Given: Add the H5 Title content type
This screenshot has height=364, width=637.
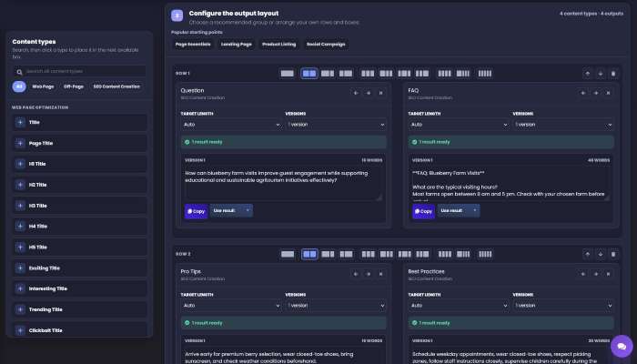Looking at the screenshot, I should (x=80, y=247).
